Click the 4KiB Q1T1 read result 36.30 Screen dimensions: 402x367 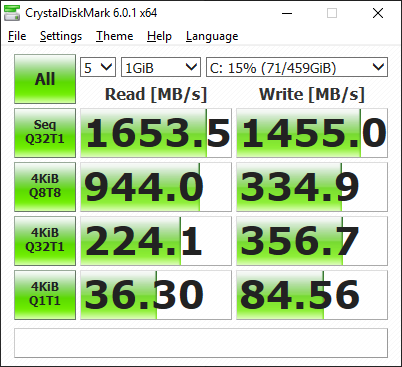pyautogui.click(x=156, y=295)
